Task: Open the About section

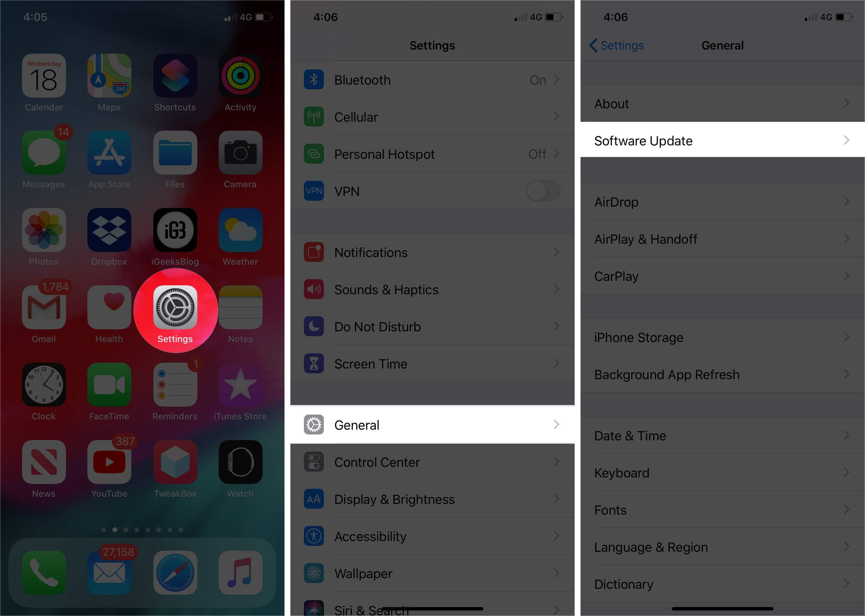Action: [x=722, y=103]
